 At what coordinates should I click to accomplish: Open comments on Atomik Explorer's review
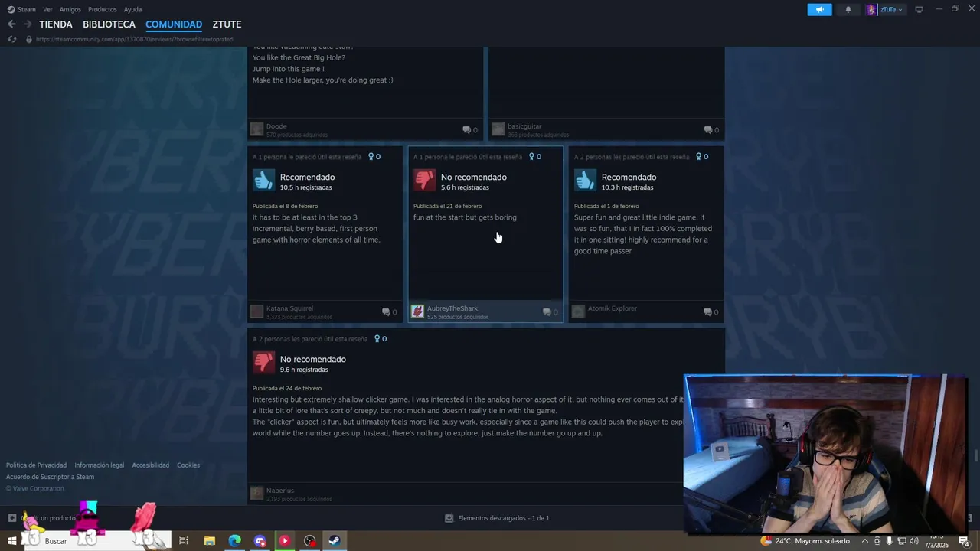tap(711, 312)
